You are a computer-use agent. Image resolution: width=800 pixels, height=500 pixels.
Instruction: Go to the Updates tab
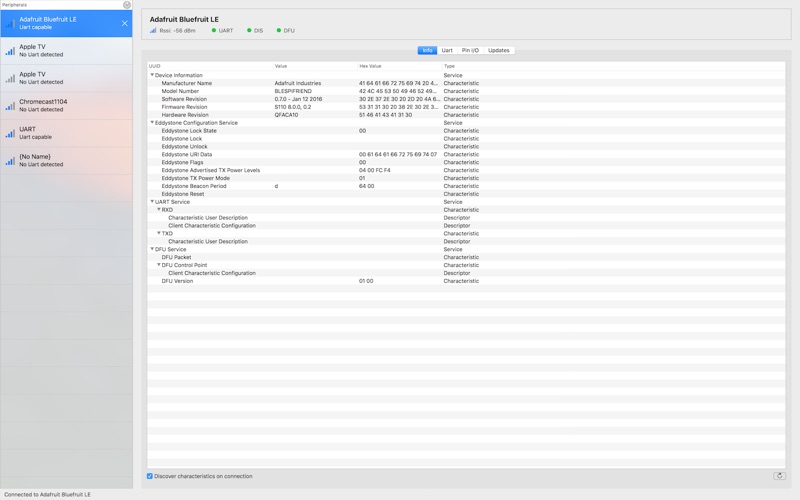(x=499, y=50)
